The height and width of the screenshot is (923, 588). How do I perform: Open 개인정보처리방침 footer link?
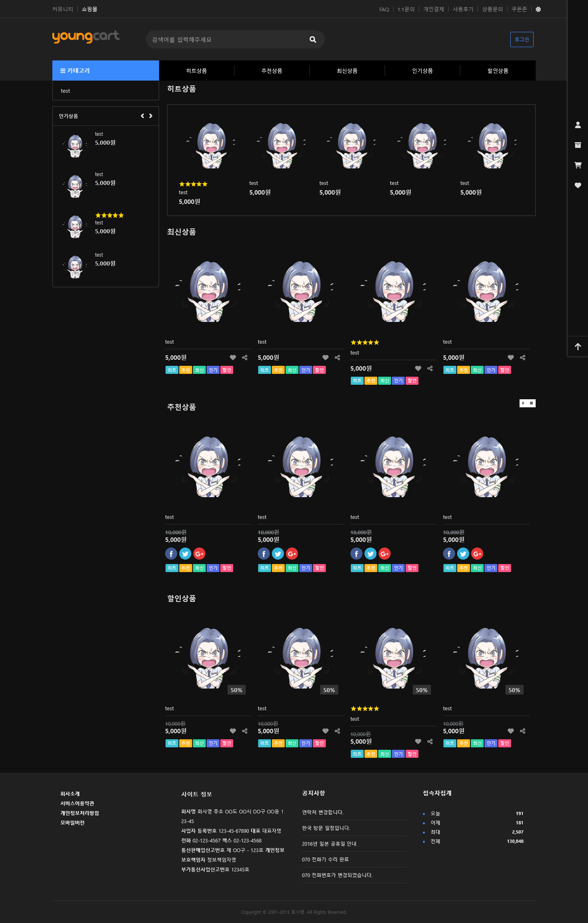[80, 813]
